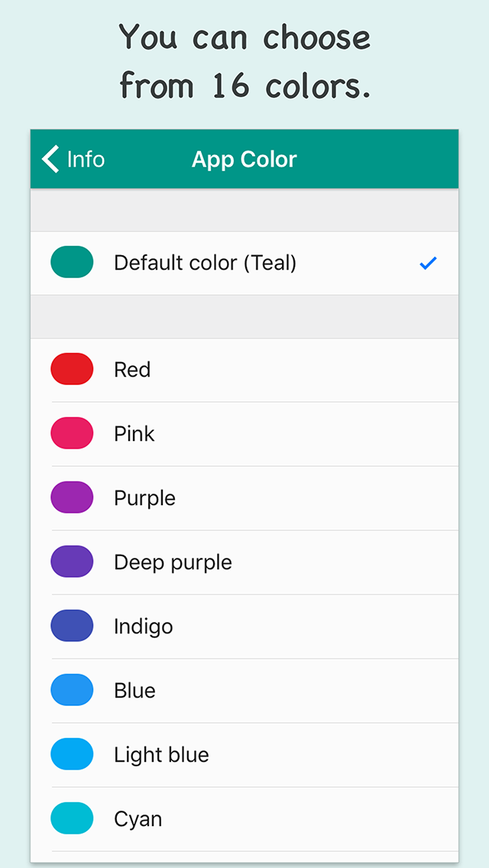
Task: Select the teal color swatch
Action: (72, 262)
